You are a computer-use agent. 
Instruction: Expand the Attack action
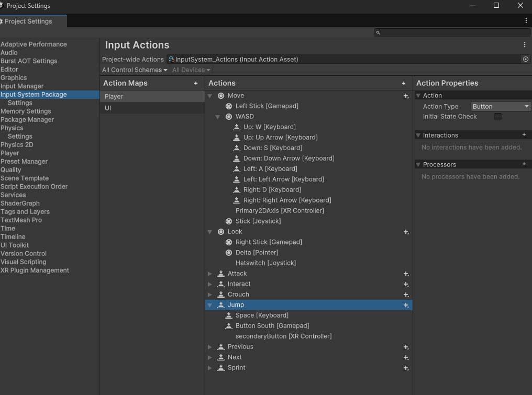tap(210, 274)
